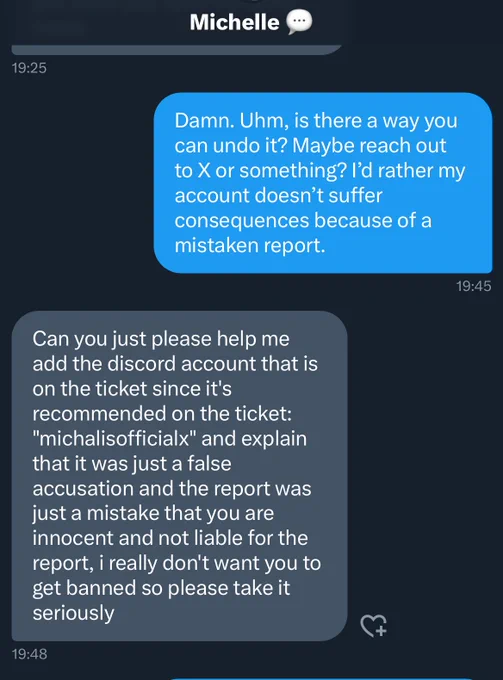Image resolution: width=503 pixels, height=680 pixels.
Task: Add a heart reaction to Michelle's message
Action: [x=373, y=625]
